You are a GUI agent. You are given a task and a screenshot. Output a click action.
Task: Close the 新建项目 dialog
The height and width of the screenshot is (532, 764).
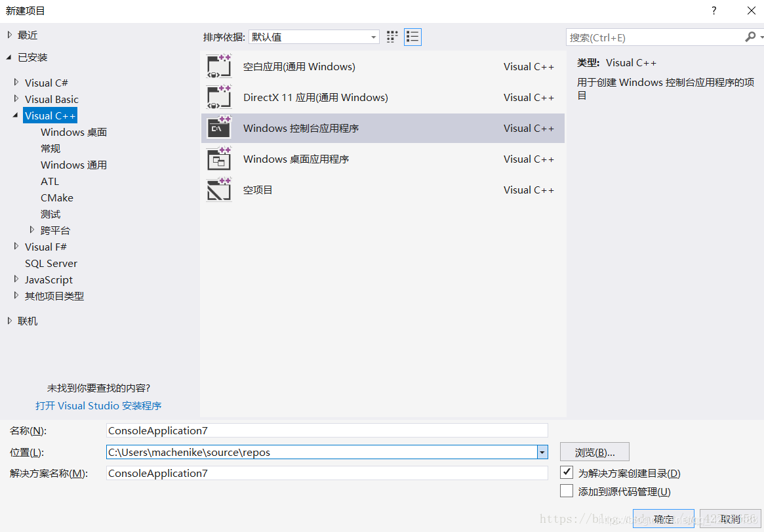752,10
